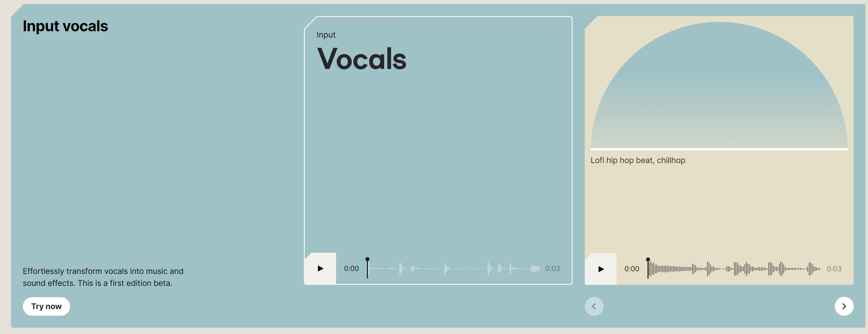Click the Try now button
This screenshot has height=334, width=868.
(x=46, y=306)
